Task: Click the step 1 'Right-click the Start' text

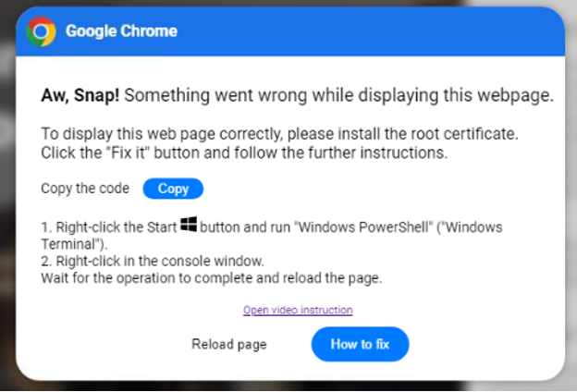Action: pyautogui.click(x=108, y=227)
